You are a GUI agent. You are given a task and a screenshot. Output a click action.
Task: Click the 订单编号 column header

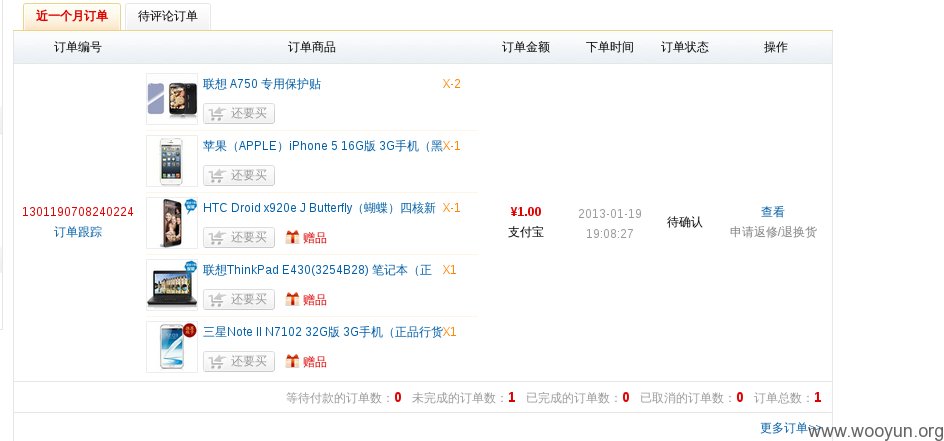click(78, 47)
